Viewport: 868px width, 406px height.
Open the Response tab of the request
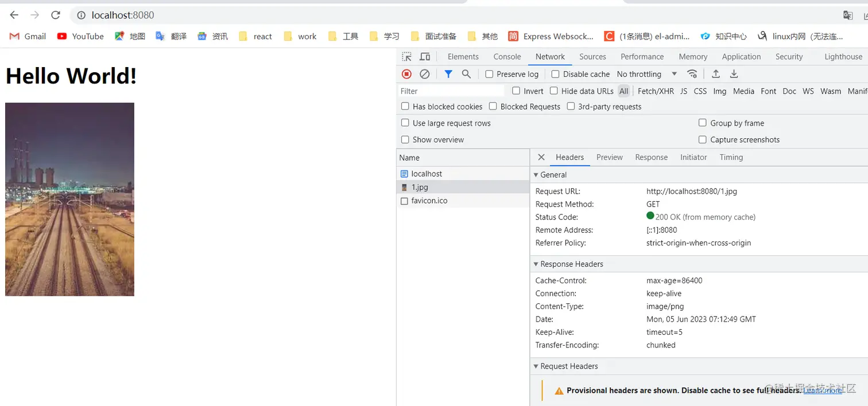(651, 157)
